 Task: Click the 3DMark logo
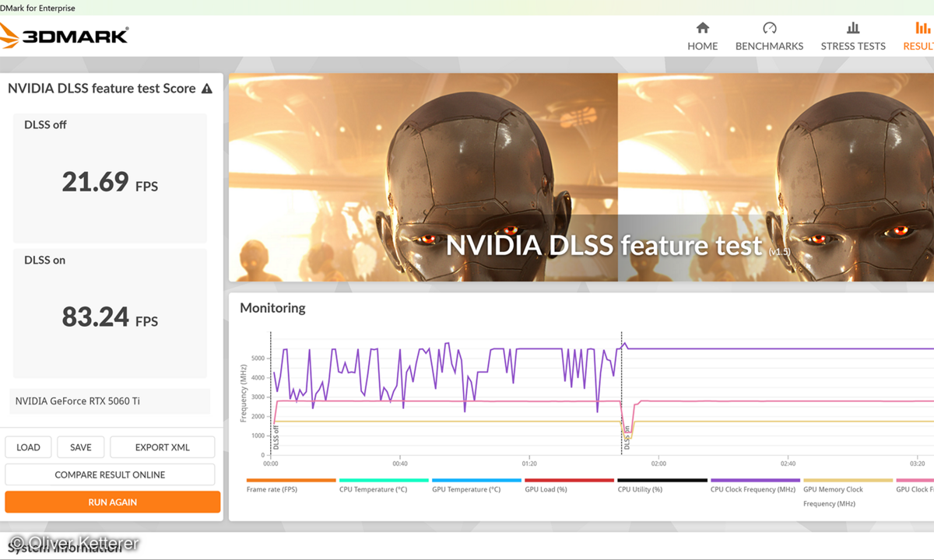click(64, 36)
